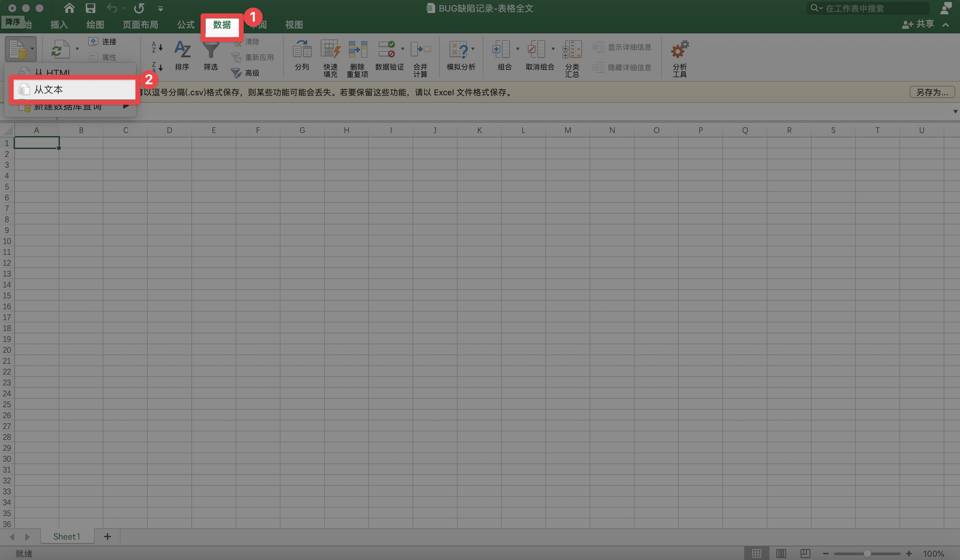Collapse the ribbon with chevron near Share
The height and width of the screenshot is (560, 960).
point(945,25)
